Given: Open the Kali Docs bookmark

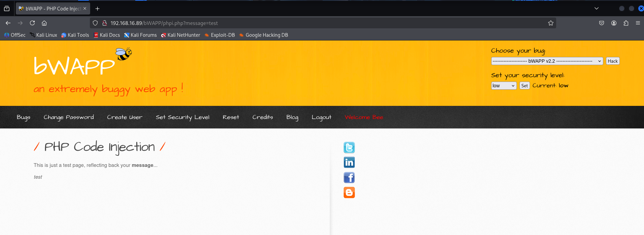Looking at the screenshot, I should (107, 35).
